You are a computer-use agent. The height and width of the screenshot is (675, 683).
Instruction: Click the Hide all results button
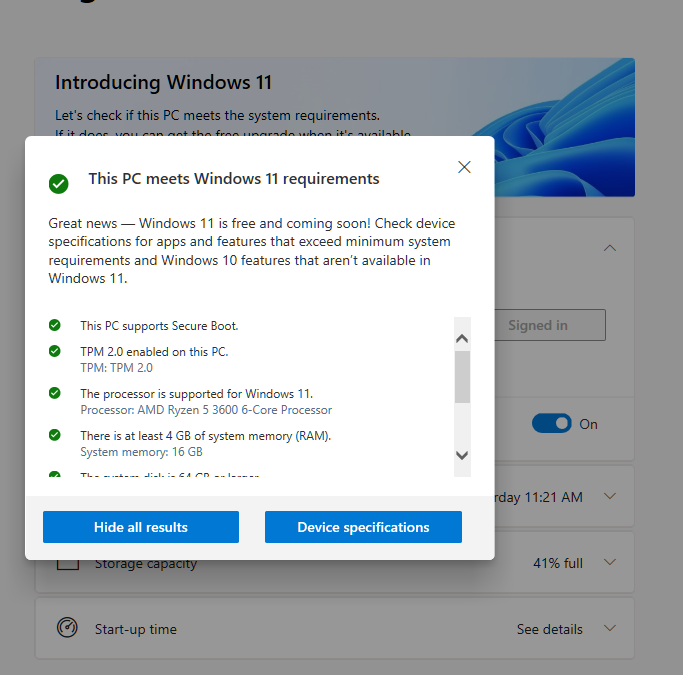tap(141, 527)
